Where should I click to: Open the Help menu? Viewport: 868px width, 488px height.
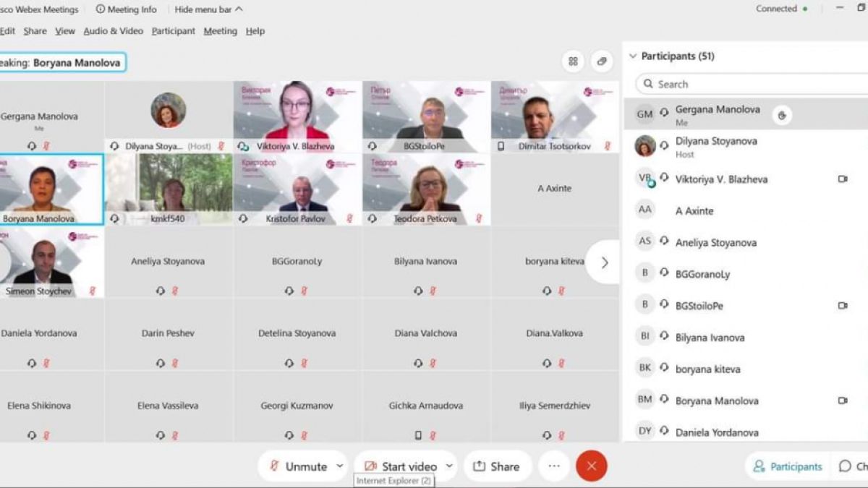pyautogui.click(x=255, y=31)
